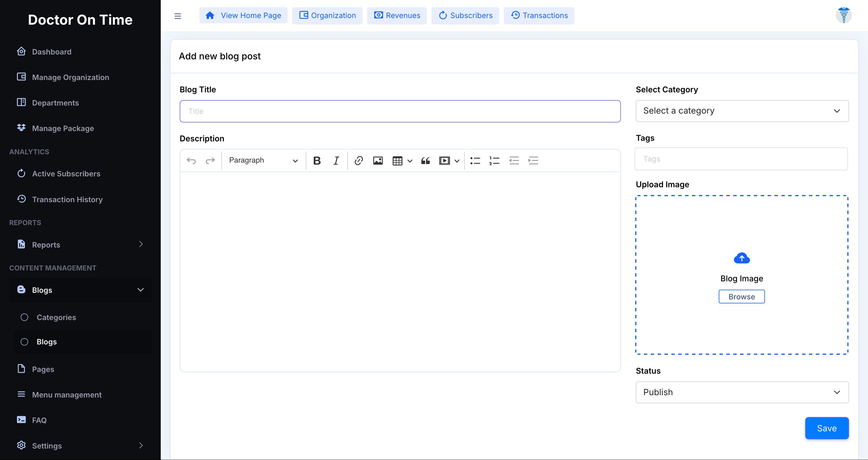Expand the Settings sidebar menu chevron
This screenshot has height=460, width=868.
click(x=141, y=445)
